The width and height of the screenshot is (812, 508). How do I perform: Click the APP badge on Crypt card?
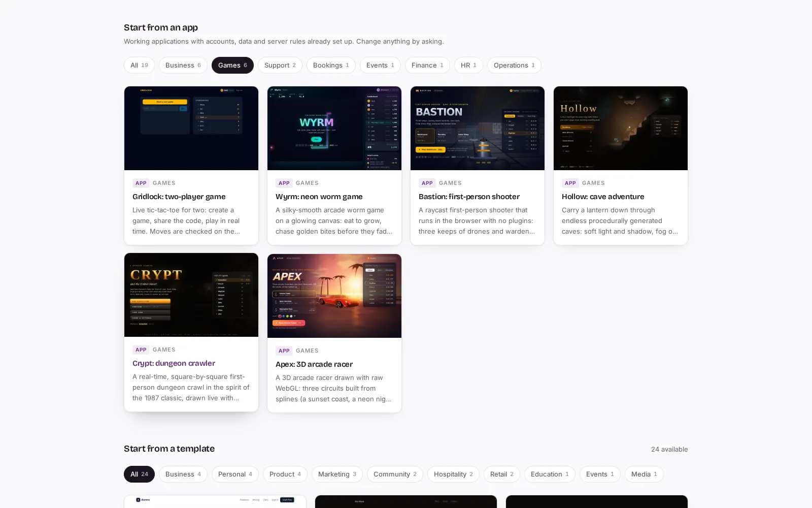141,350
